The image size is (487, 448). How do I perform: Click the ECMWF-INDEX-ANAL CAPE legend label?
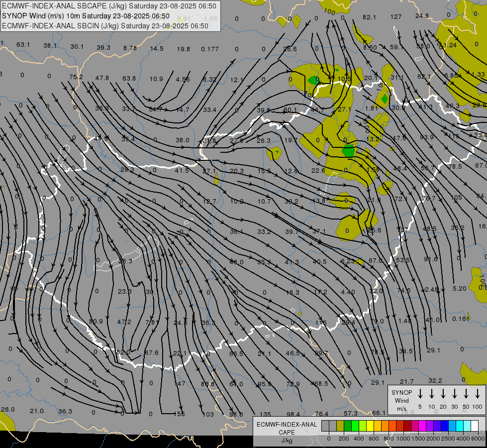coord(287,428)
